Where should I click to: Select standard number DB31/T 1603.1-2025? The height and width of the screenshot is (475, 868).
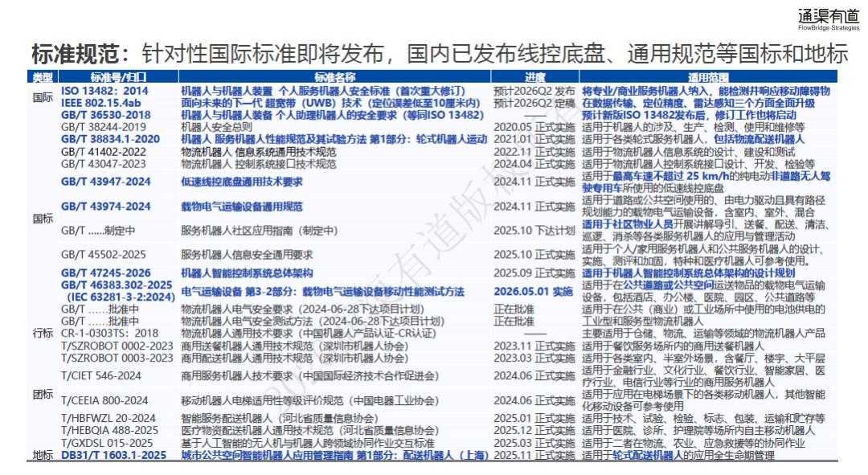[113, 455]
